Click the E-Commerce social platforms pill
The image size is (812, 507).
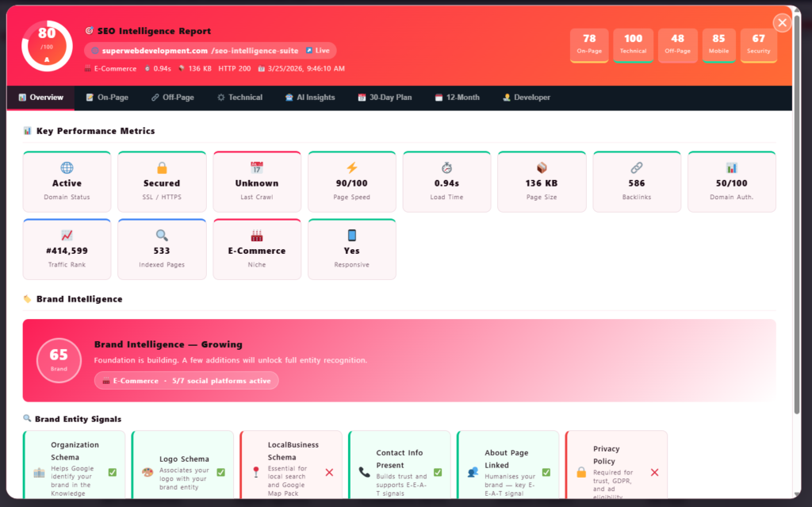tap(186, 381)
